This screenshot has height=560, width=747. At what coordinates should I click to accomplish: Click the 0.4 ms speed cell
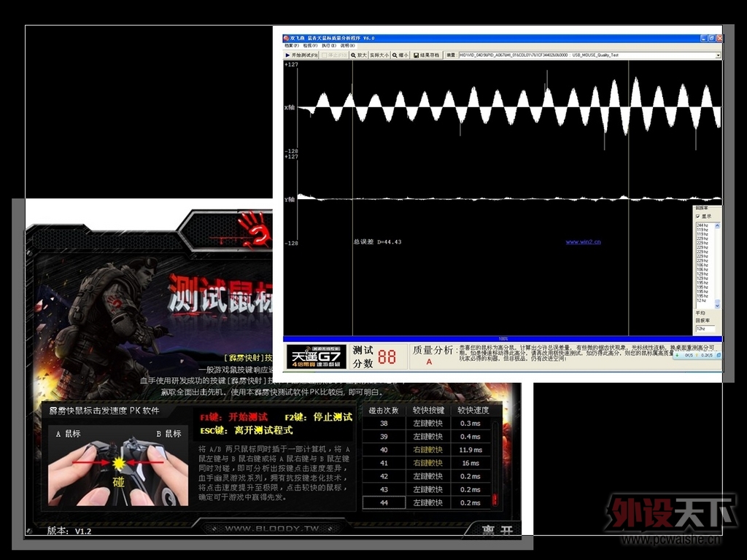pos(471,437)
